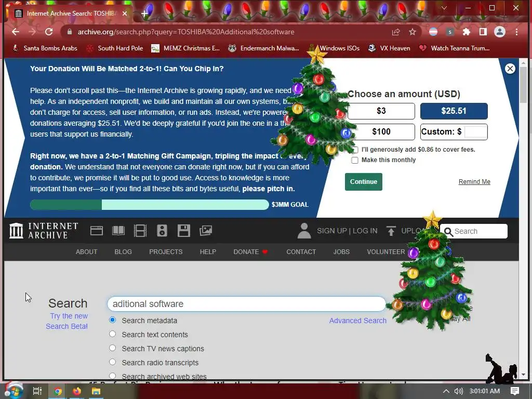Viewport: 532px width, 399px height.
Task: Close the Internet Archive Search tab
Action: tap(125, 13)
